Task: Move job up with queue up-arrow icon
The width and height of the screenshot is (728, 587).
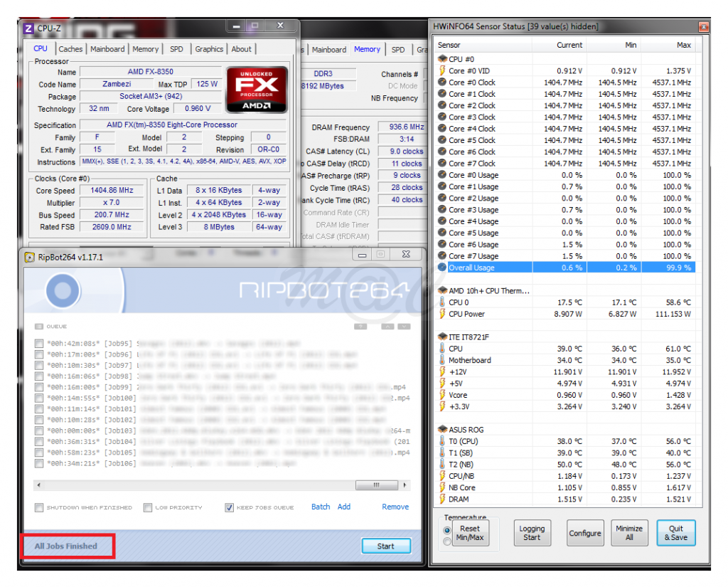Action: (x=387, y=327)
